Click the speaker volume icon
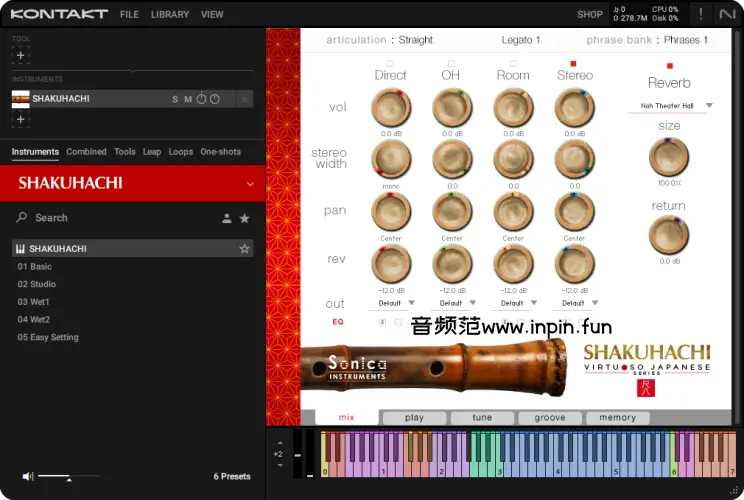This screenshot has height=500, width=744. coord(28,477)
